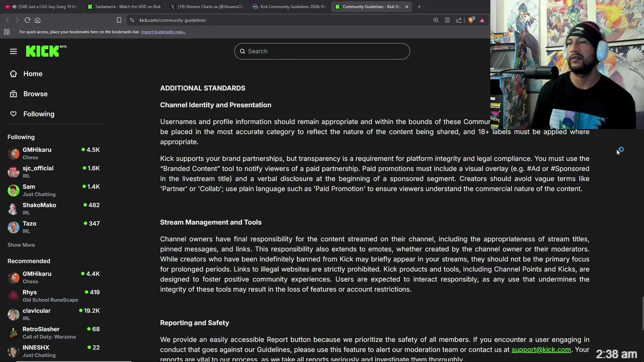The width and height of the screenshot is (644, 362).
Task: Click the browser home button
Action: click(x=37, y=20)
